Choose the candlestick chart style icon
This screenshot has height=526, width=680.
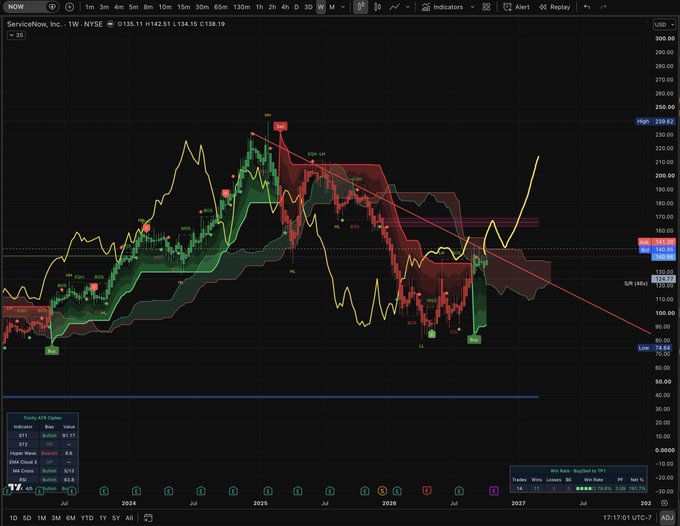pos(360,7)
